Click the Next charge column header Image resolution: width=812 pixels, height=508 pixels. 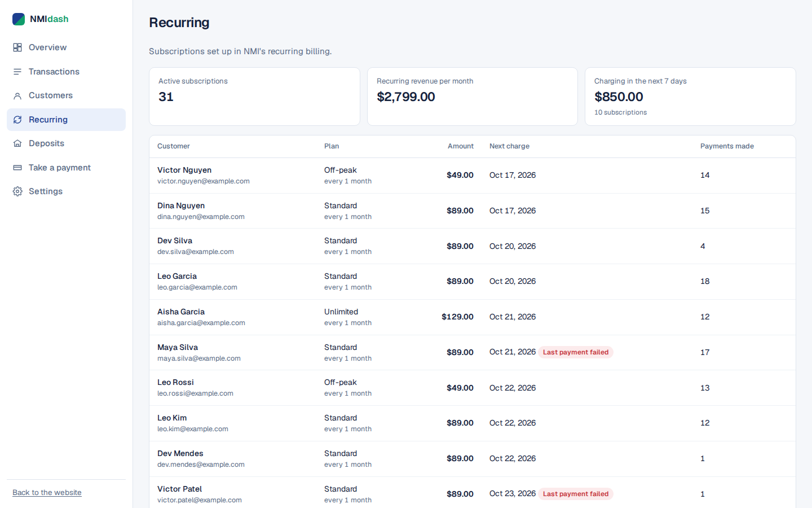(509, 146)
